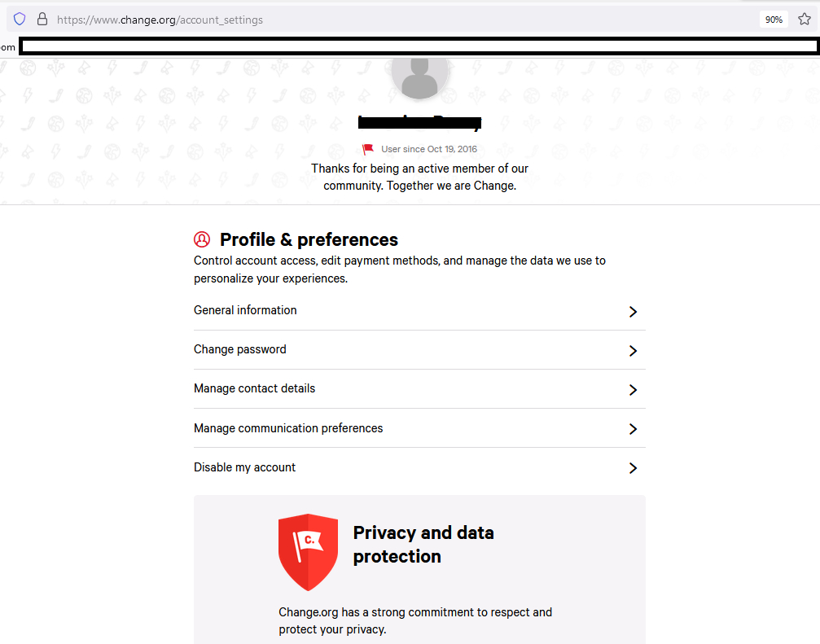Click the red profile icon beside Profile & preferences
820x644 pixels.
(x=202, y=239)
